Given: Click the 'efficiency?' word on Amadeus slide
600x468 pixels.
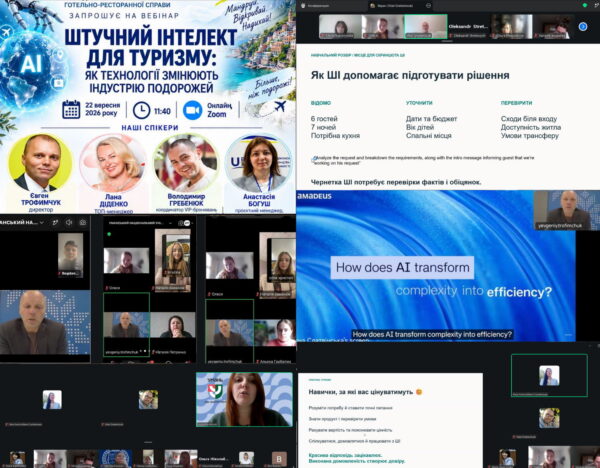Looking at the screenshot, I should click(x=519, y=292).
